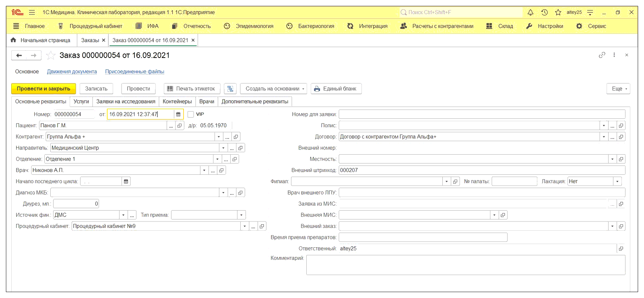644x298 pixels.
Task: Open the functions hamburger menu in title bar
Action: [x=32, y=12]
